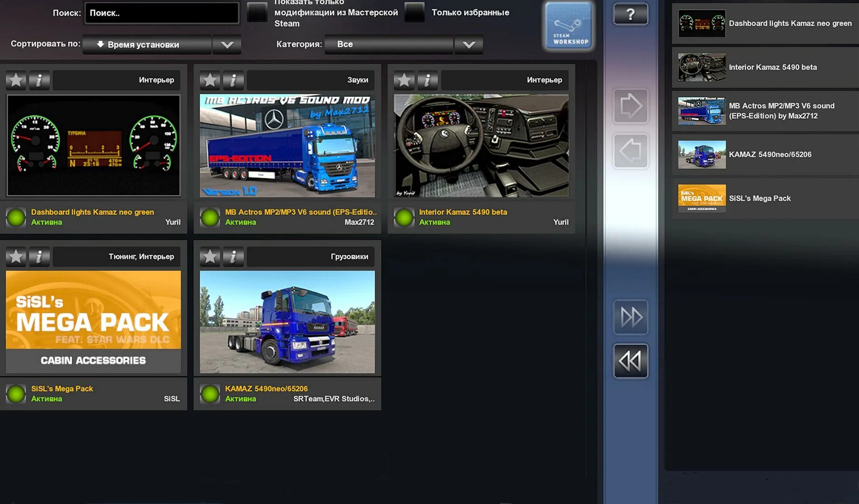Click the Грузовики category label
859x504 pixels.
point(349,257)
